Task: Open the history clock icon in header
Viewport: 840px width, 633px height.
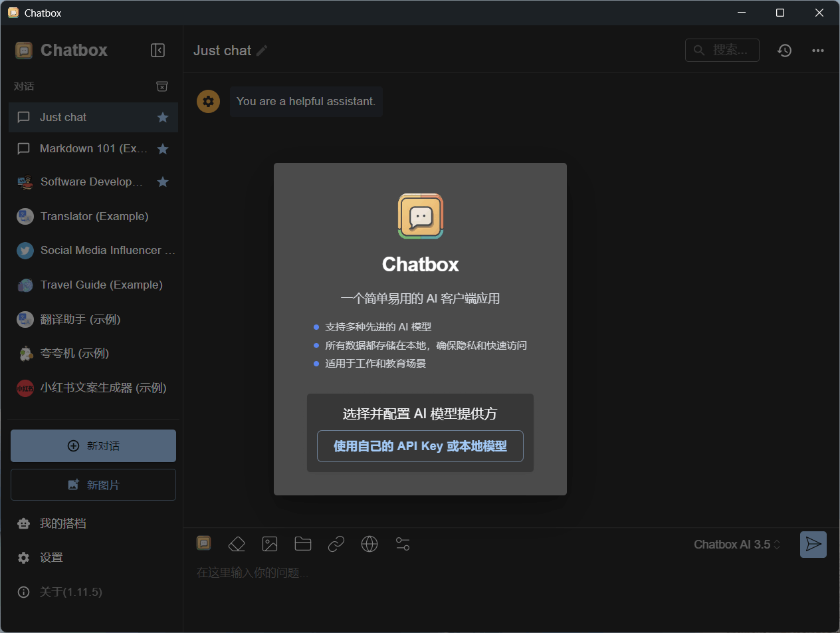Action: pos(785,51)
